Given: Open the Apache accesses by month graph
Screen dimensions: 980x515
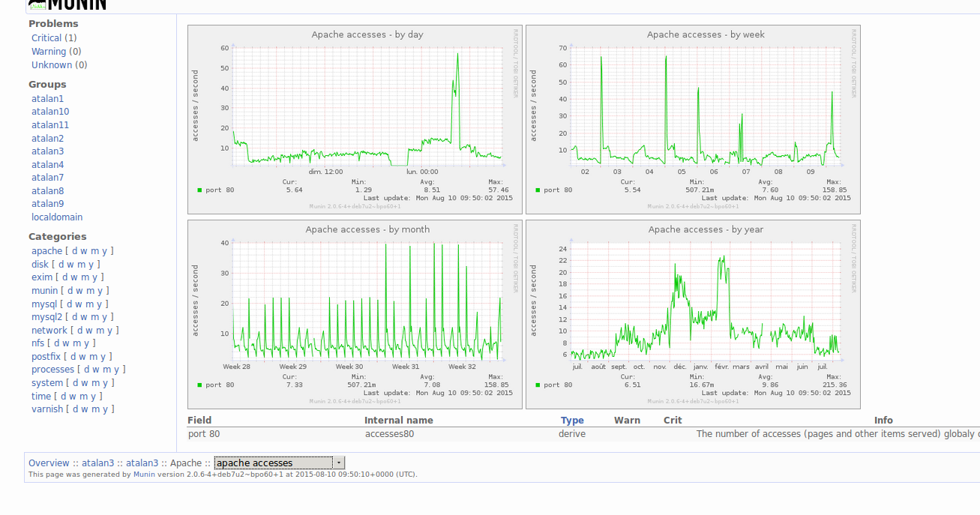Looking at the screenshot, I should point(355,314).
